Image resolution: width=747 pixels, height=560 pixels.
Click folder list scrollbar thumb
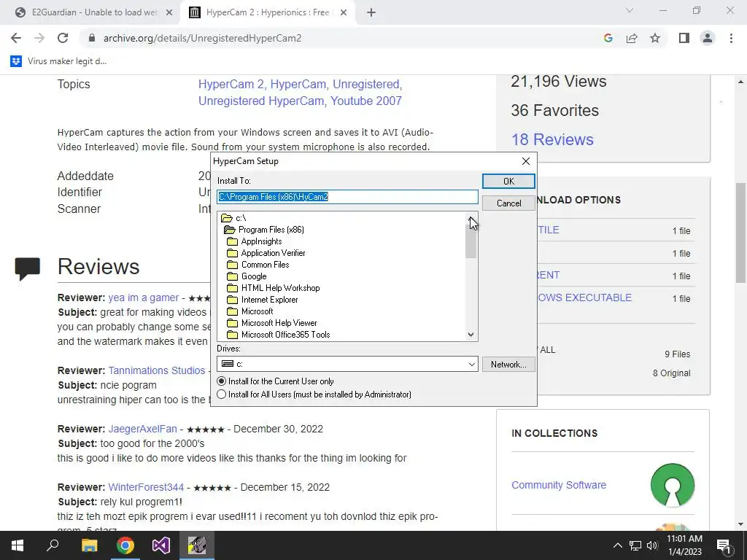coord(471,241)
